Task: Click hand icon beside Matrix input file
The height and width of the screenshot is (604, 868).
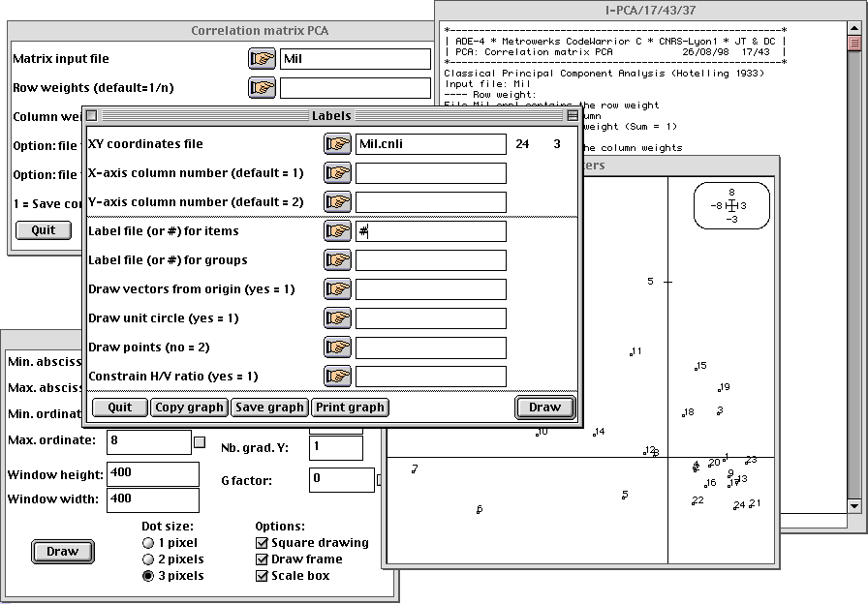Action: point(261,59)
